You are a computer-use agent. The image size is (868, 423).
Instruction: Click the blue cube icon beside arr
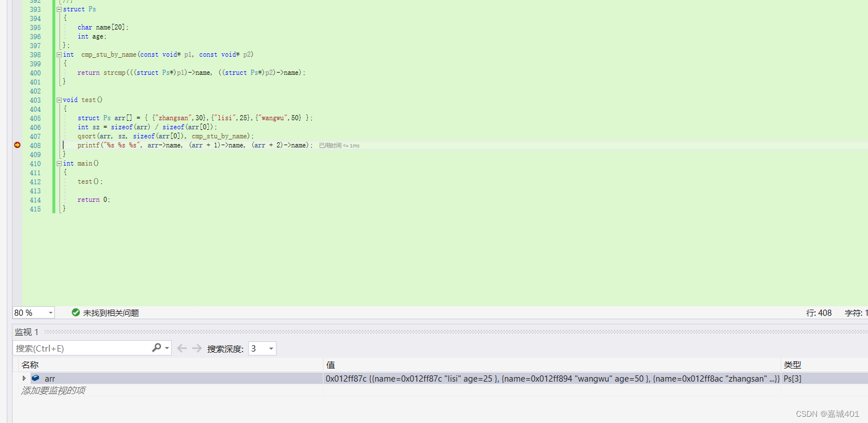pos(36,378)
